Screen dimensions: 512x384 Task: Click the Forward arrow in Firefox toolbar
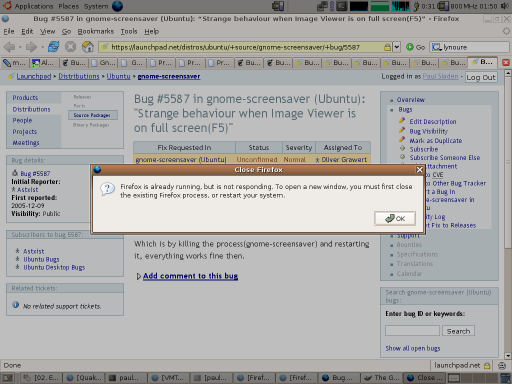(31, 47)
